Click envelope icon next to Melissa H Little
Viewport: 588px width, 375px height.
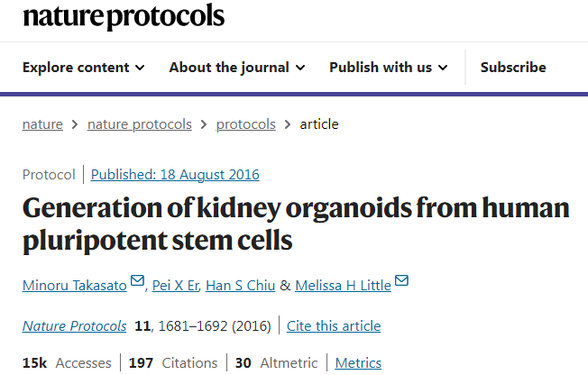[401, 281]
